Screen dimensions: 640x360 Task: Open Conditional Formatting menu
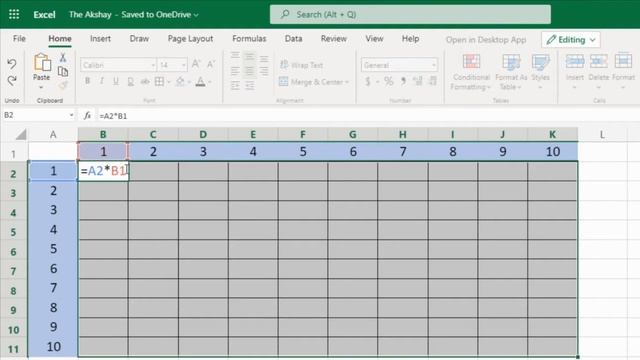pyautogui.click(x=471, y=72)
